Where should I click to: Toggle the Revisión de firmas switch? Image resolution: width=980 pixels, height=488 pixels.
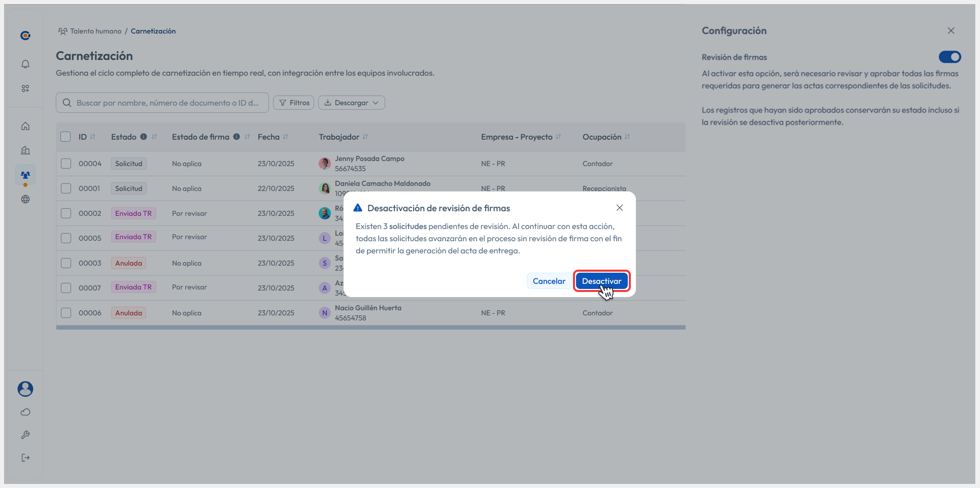pos(949,57)
